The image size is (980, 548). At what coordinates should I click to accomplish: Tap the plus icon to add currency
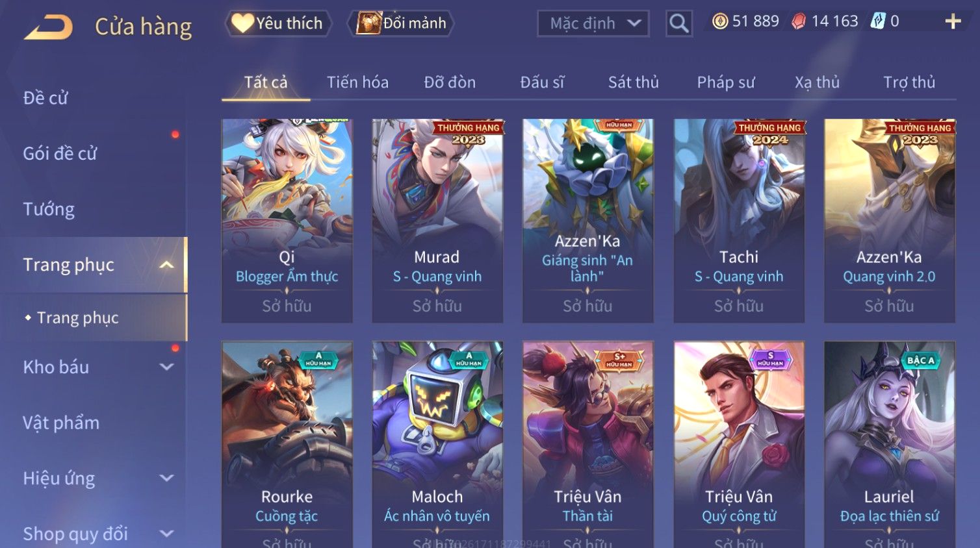pos(953,21)
